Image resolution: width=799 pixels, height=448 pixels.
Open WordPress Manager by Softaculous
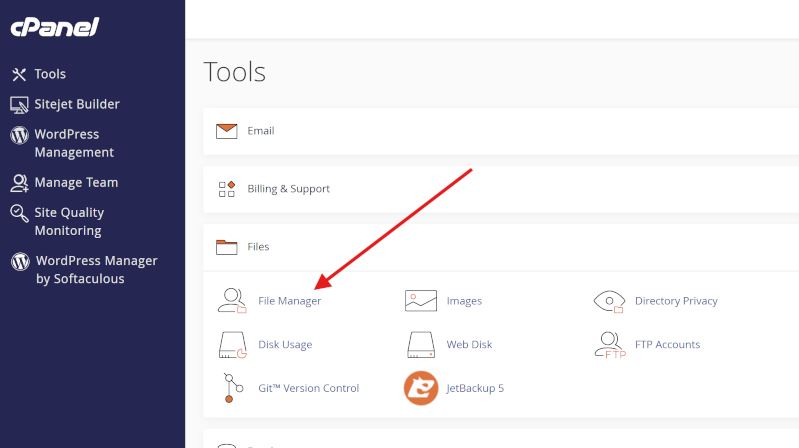click(x=97, y=270)
